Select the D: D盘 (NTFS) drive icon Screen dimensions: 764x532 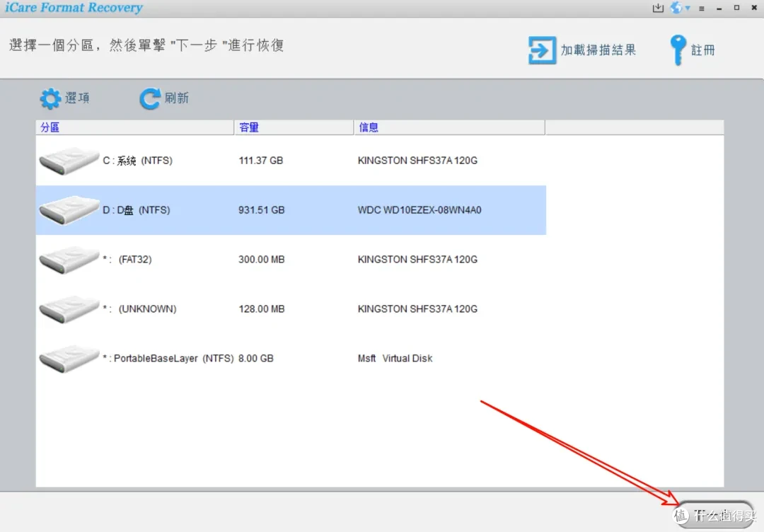tap(69, 210)
